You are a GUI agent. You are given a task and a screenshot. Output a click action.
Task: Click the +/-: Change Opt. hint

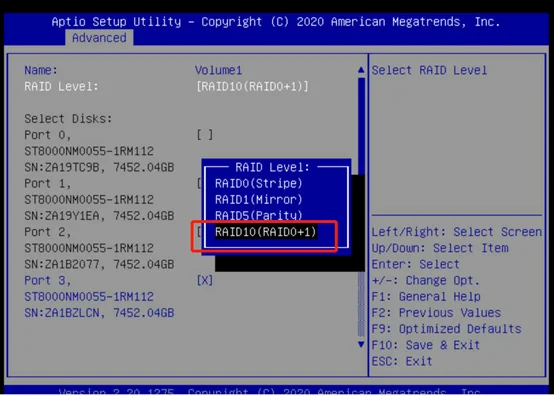point(426,280)
